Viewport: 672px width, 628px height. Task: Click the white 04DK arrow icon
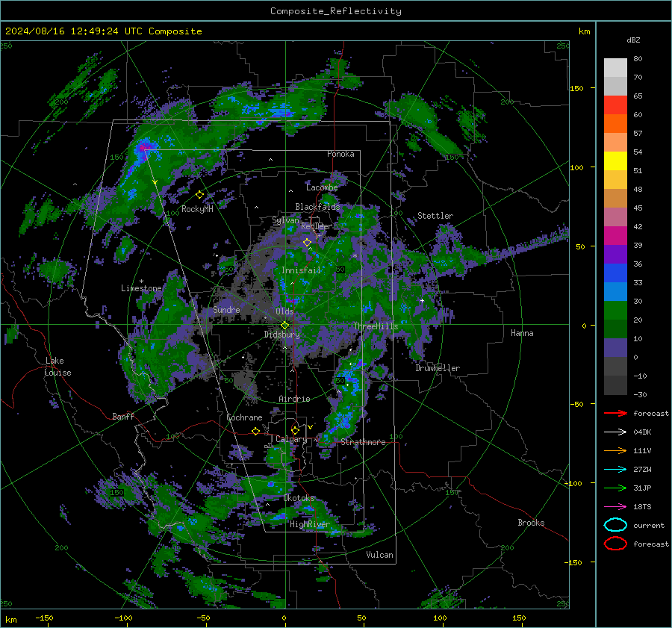point(615,432)
